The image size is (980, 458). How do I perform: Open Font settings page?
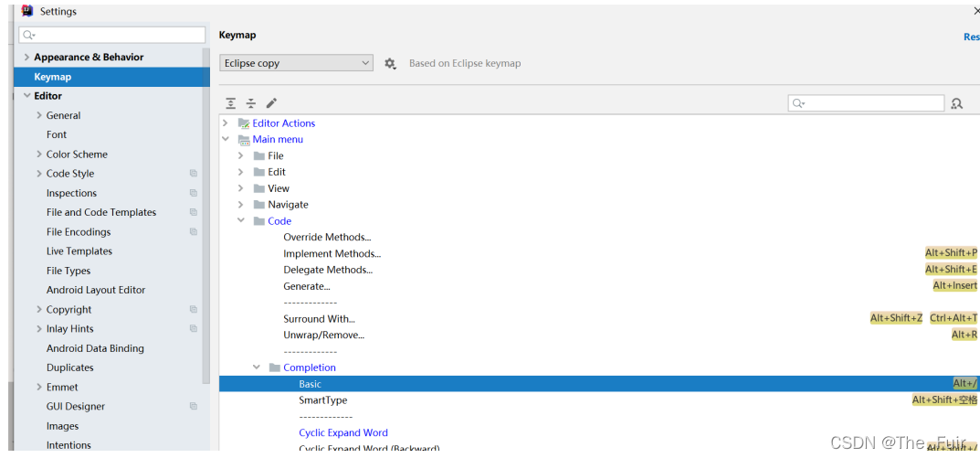click(57, 134)
